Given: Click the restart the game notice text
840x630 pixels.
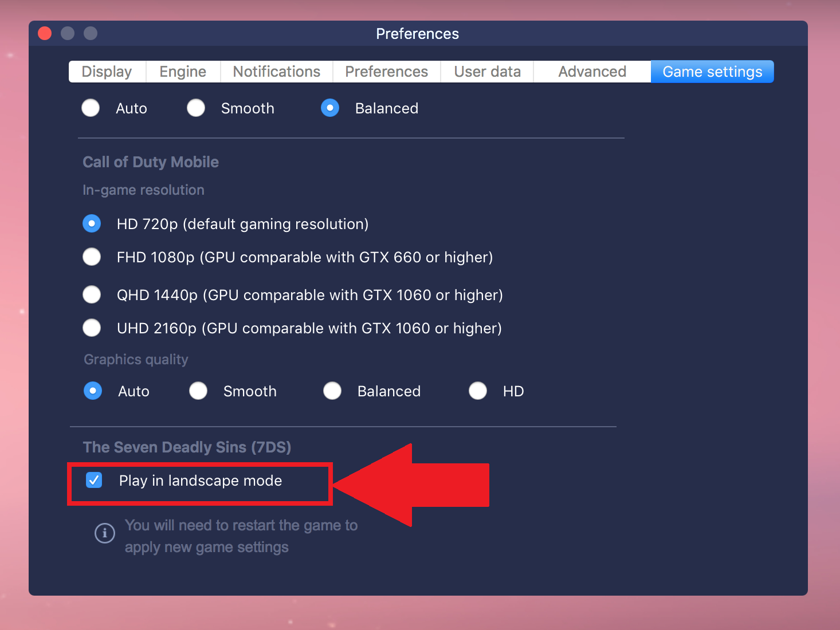Looking at the screenshot, I should point(241,536).
